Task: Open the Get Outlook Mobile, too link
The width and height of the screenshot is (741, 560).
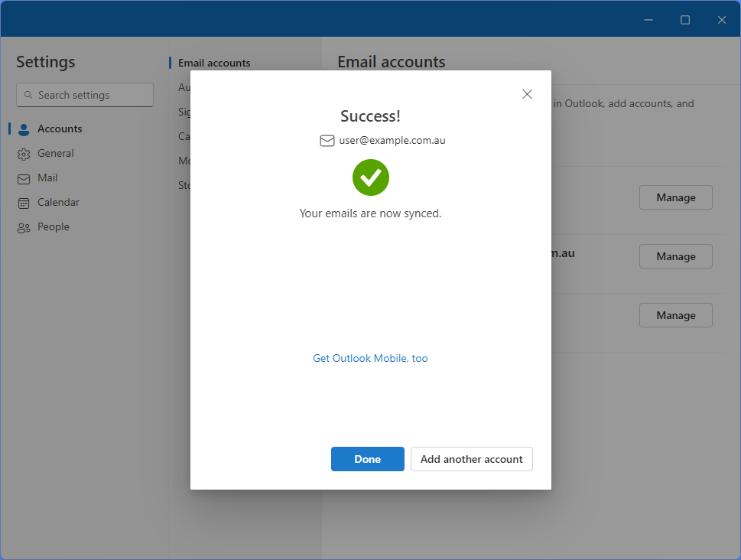Action: coord(370,358)
